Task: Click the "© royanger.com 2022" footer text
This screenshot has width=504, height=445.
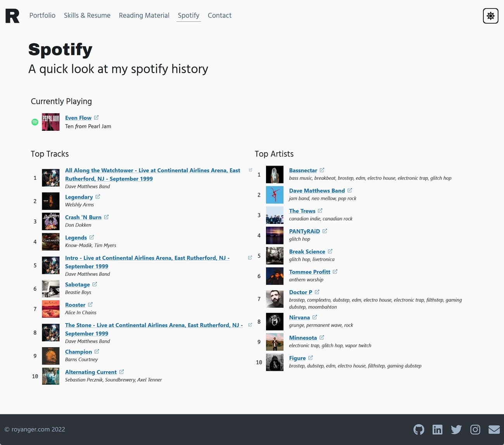Action: coord(35,429)
